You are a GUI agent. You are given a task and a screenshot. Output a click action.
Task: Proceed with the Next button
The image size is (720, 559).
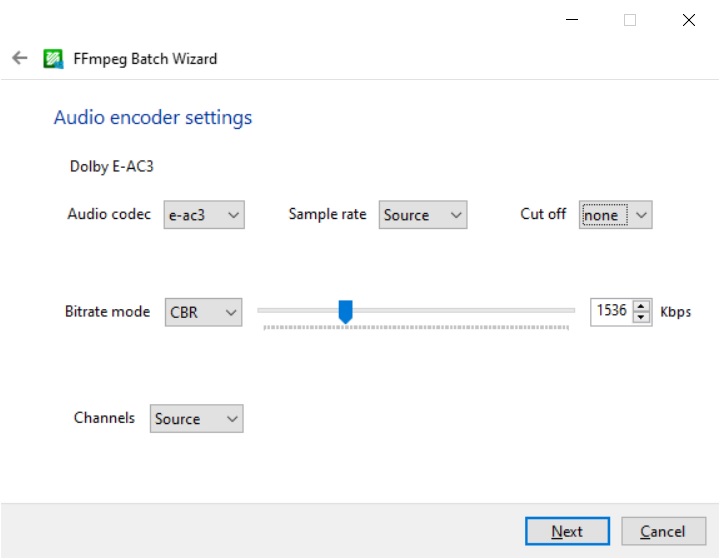(567, 531)
